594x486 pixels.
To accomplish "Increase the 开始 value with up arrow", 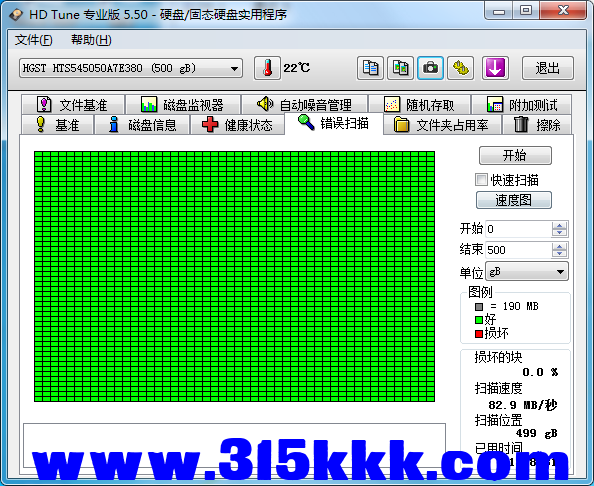I will pos(559,226).
